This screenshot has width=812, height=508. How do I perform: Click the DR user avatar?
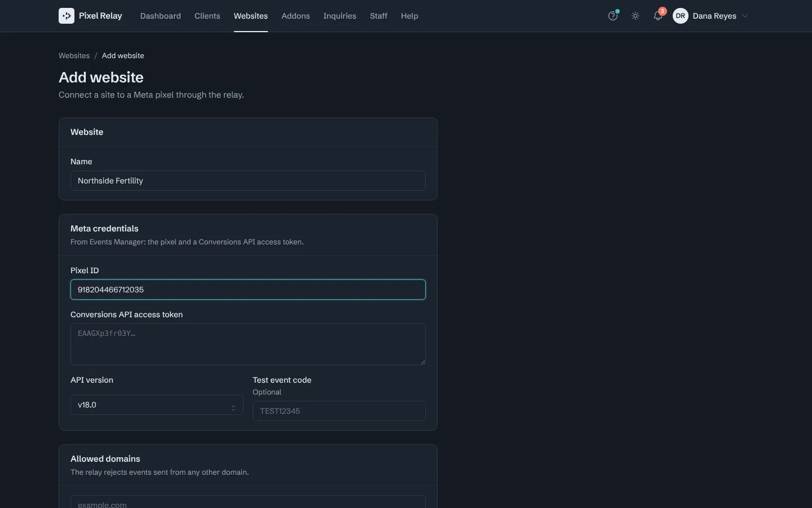pyautogui.click(x=681, y=16)
